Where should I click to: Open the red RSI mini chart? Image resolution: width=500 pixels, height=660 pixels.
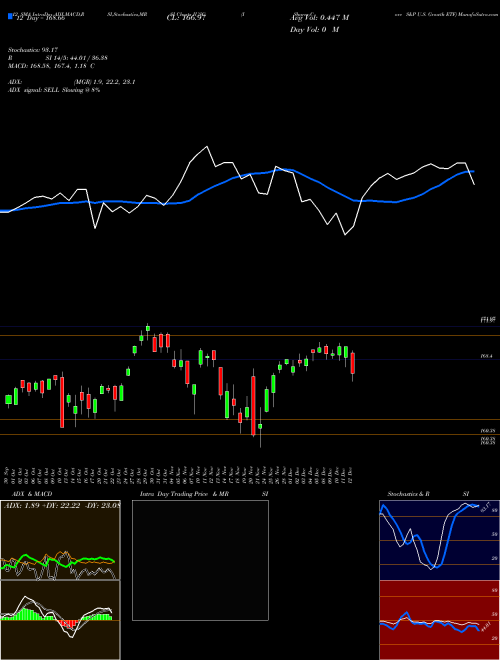pos(439,620)
